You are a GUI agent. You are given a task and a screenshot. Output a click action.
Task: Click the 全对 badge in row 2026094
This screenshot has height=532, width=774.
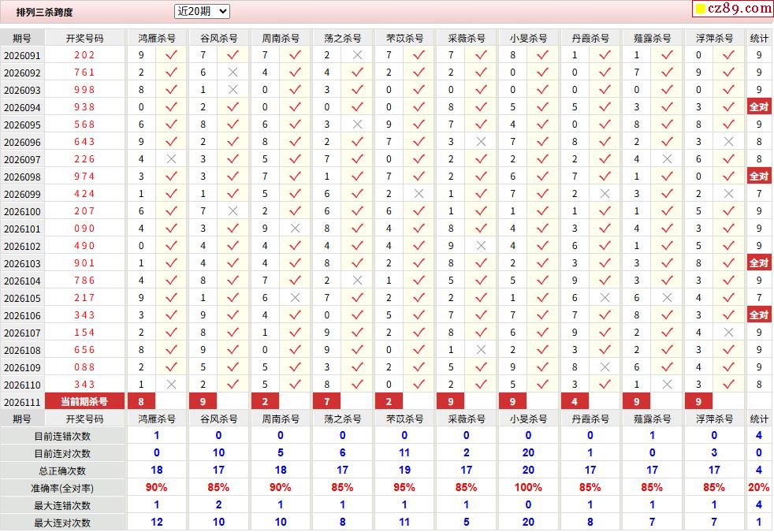point(759,107)
